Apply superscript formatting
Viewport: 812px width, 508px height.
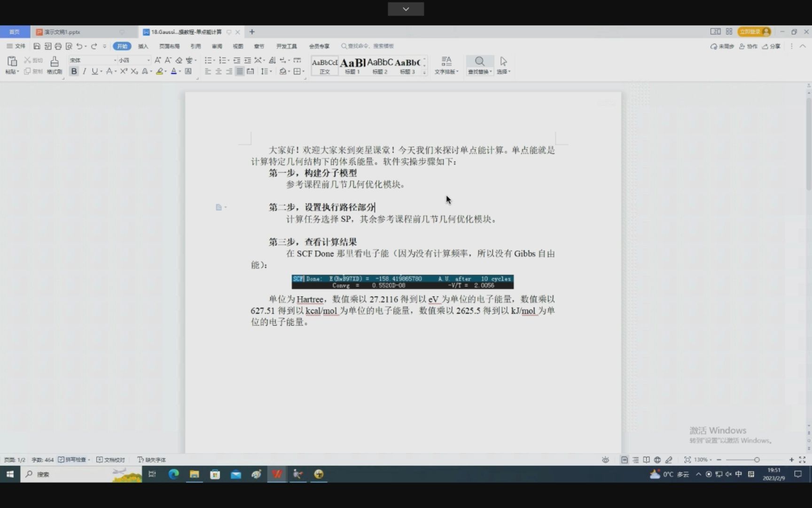pos(124,71)
